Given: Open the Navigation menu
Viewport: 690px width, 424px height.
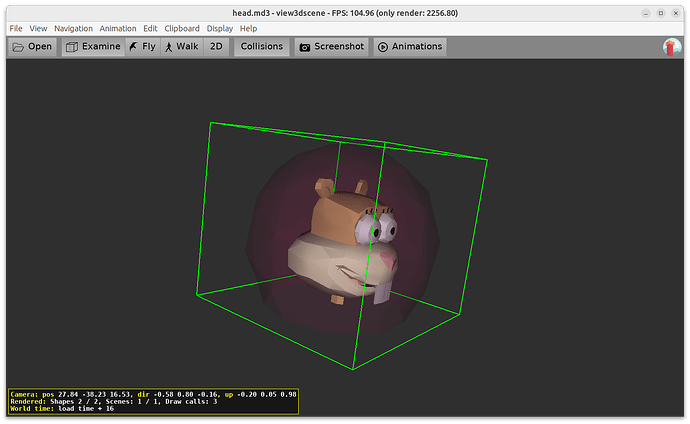Looking at the screenshot, I should [73, 29].
